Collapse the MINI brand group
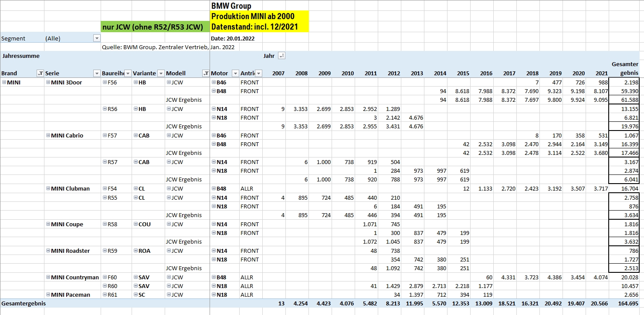The width and height of the screenshot is (644, 315). (4, 82)
